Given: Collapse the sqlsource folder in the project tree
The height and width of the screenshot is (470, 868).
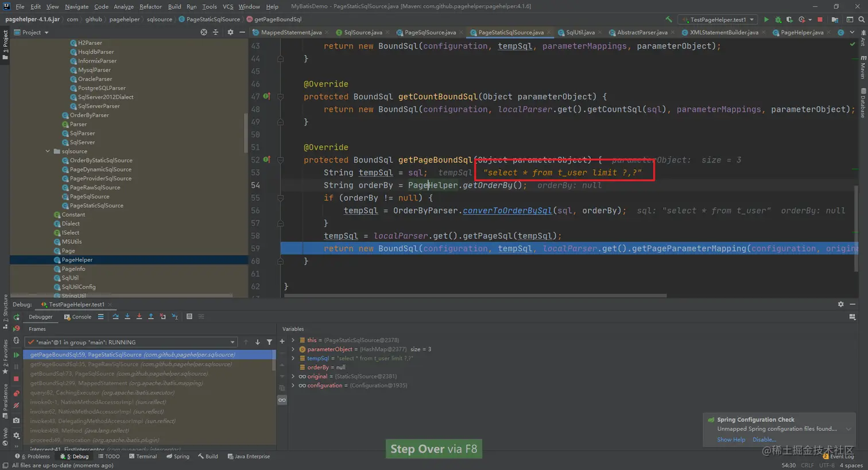Looking at the screenshot, I should pos(48,152).
